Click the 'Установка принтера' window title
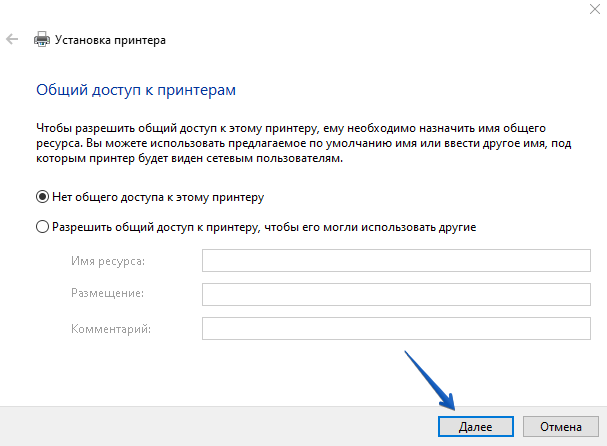 [112, 40]
